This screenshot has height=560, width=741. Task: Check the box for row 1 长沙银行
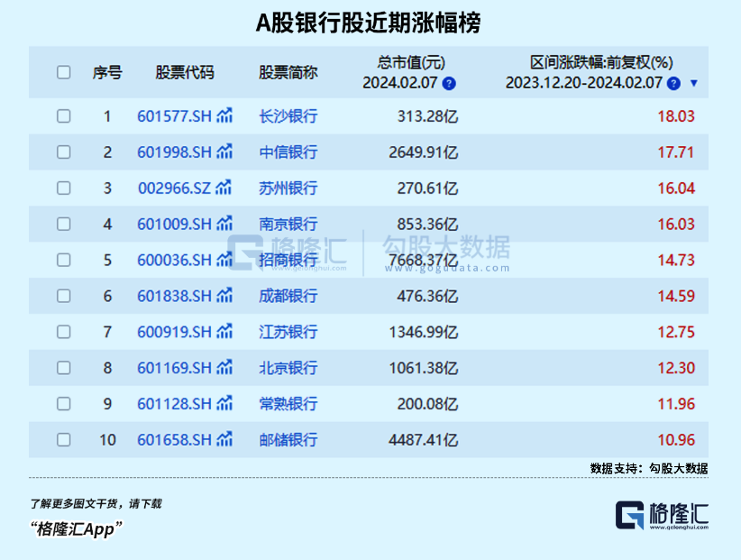click(64, 116)
